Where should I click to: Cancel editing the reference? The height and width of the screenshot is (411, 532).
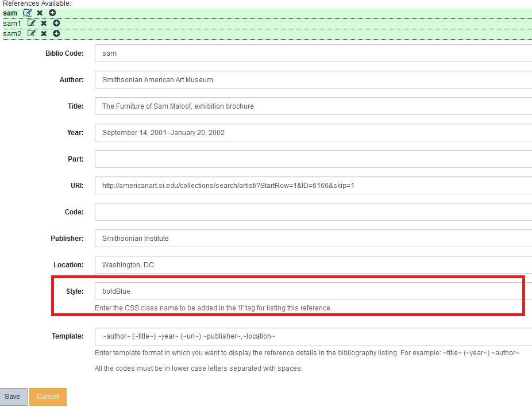coord(48,397)
